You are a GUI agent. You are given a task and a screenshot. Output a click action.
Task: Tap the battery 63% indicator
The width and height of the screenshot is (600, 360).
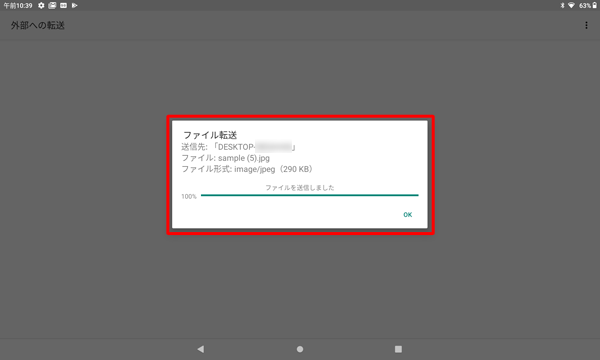coord(588,5)
